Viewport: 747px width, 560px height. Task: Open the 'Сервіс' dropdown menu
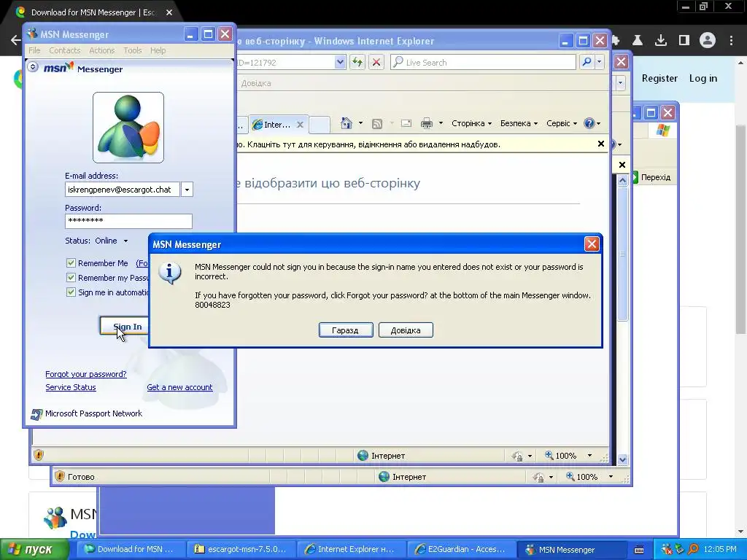[562, 123]
